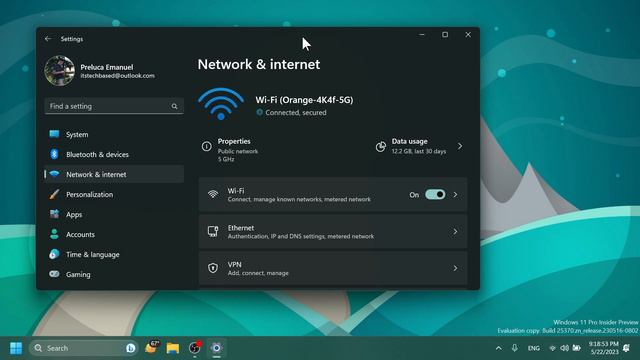The image size is (640, 360).
Task: Open the Windows Start menu
Action: point(16,348)
